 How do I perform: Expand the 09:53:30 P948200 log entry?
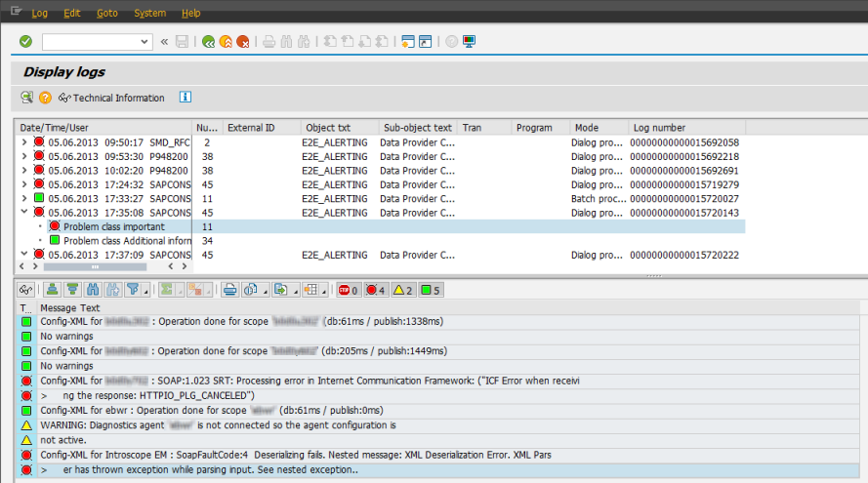(23, 156)
